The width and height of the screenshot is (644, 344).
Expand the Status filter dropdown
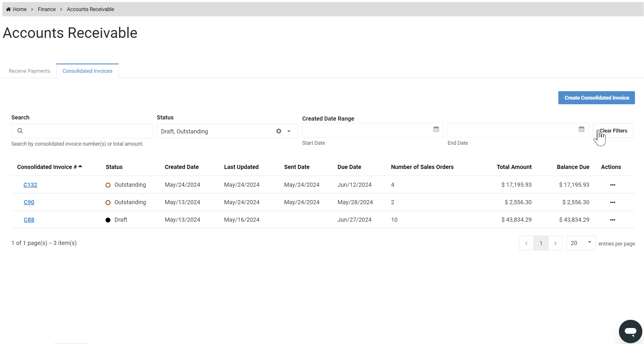coord(289,131)
